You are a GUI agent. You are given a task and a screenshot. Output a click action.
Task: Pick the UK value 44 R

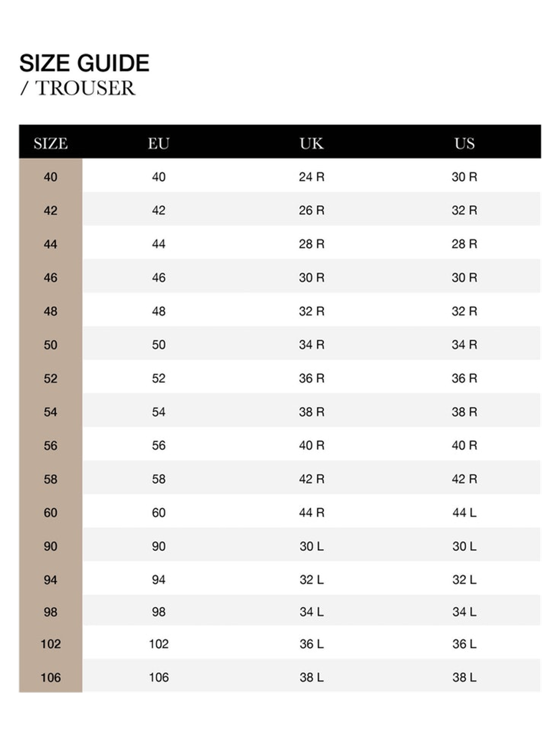[x=312, y=513]
